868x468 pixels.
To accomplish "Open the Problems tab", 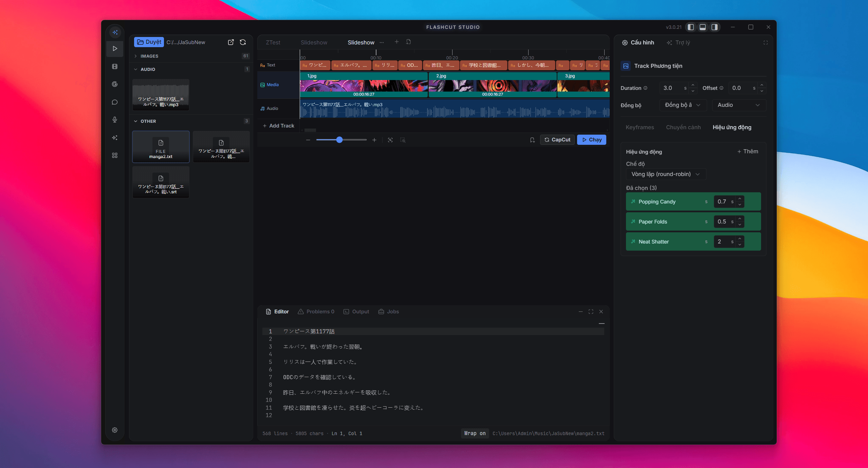I will [316, 312].
